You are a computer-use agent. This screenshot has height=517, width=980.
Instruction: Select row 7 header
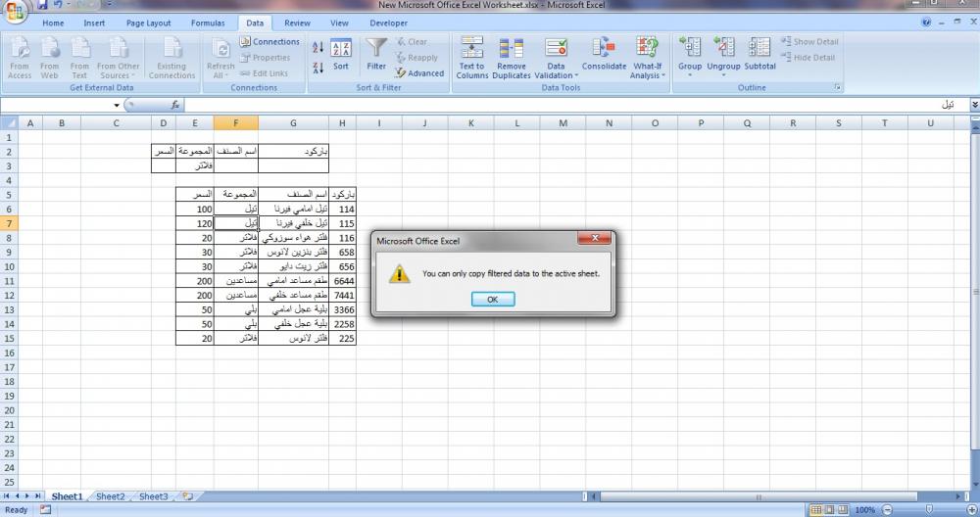pos(9,223)
